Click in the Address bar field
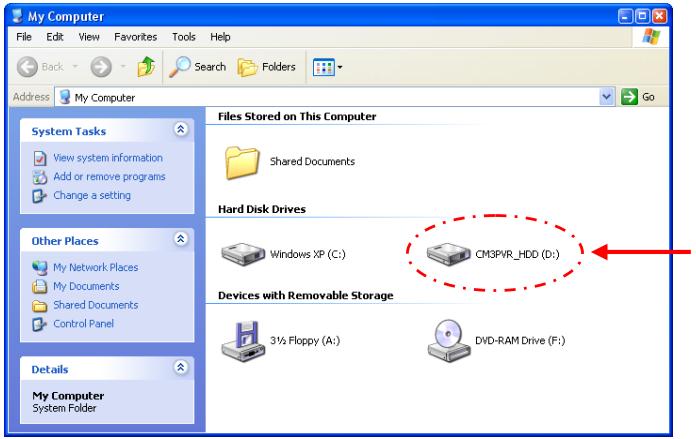 coord(335,97)
